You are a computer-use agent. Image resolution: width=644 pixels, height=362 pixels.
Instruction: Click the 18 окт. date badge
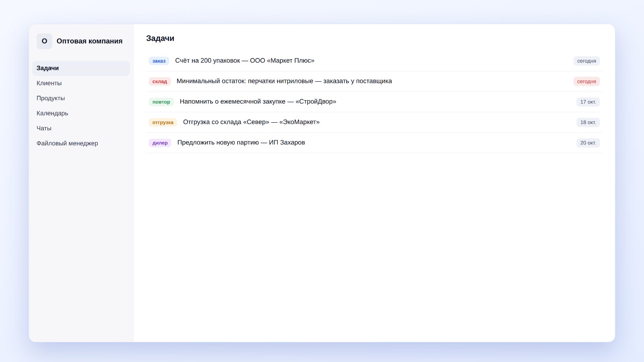coord(588,122)
